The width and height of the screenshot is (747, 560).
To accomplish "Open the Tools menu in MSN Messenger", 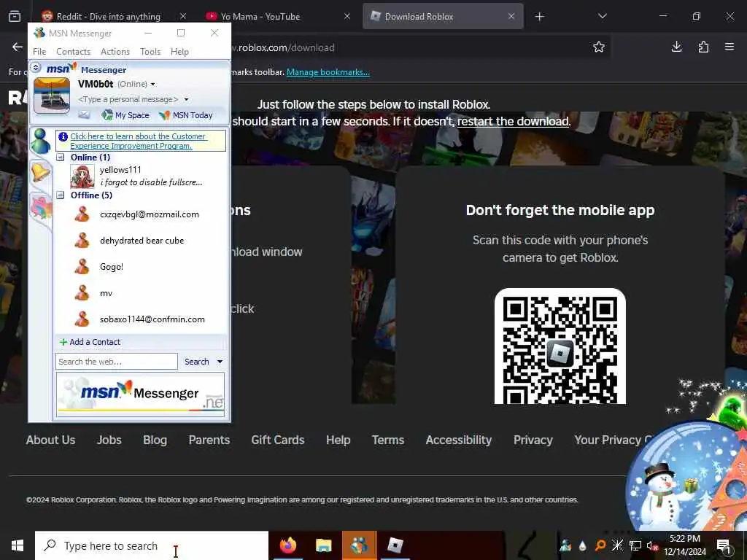I will tap(150, 52).
